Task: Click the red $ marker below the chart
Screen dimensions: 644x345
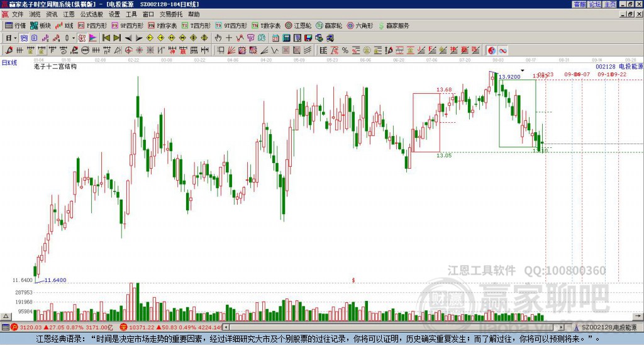Action: coord(353,280)
